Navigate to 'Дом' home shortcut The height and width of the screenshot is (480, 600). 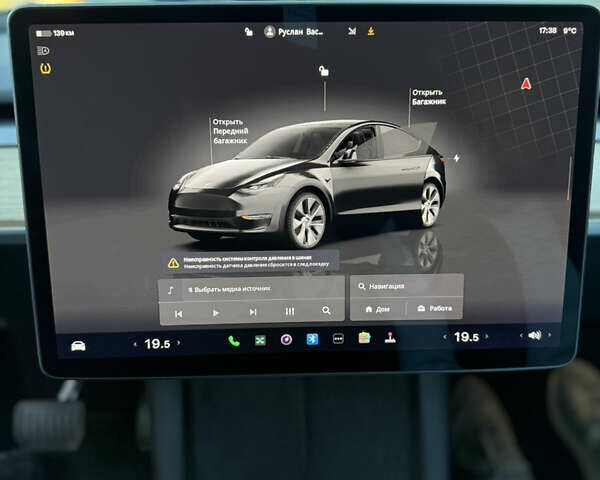tap(377, 309)
